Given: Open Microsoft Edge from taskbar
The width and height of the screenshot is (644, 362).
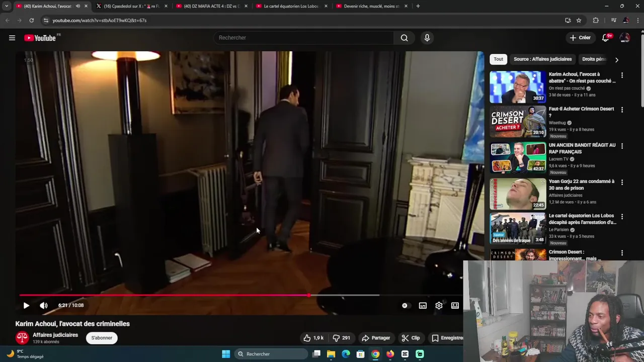Looking at the screenshot, I should [346, 354].
